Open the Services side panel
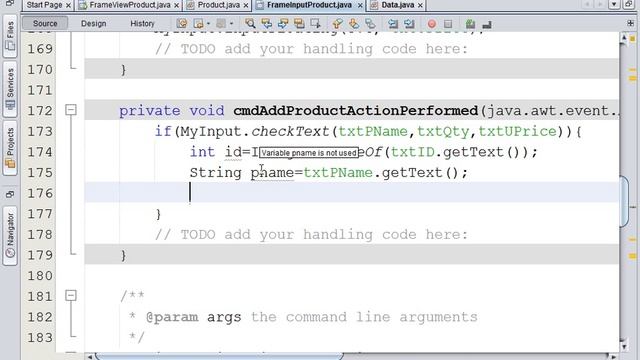The image size is (640, 360). click(10, 89)
